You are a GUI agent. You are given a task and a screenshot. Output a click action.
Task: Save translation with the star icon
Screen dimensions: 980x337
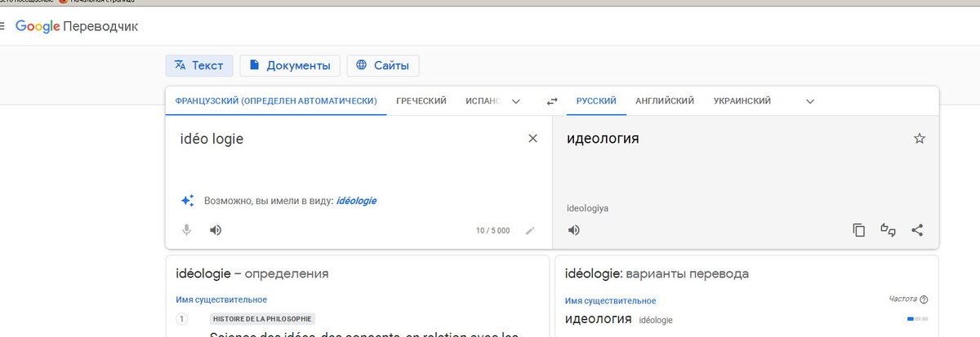(920, 139)
